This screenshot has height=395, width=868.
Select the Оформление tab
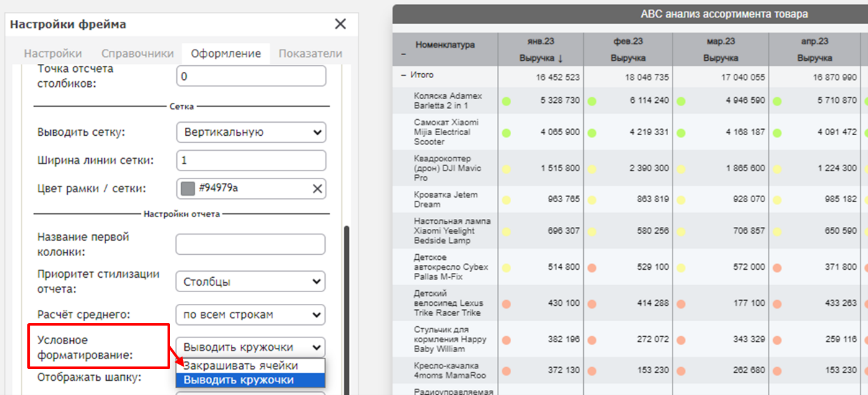(226, 54)
